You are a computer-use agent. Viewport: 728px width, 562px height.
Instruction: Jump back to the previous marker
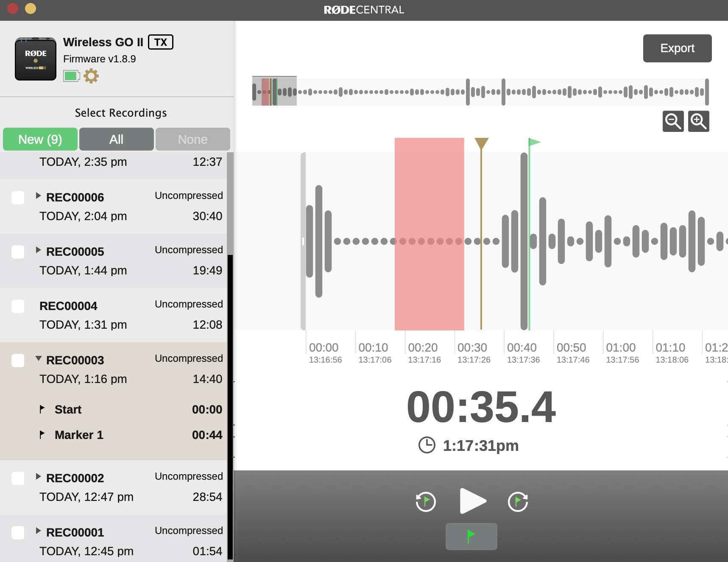pyautogui.click(x=426, y=502)
